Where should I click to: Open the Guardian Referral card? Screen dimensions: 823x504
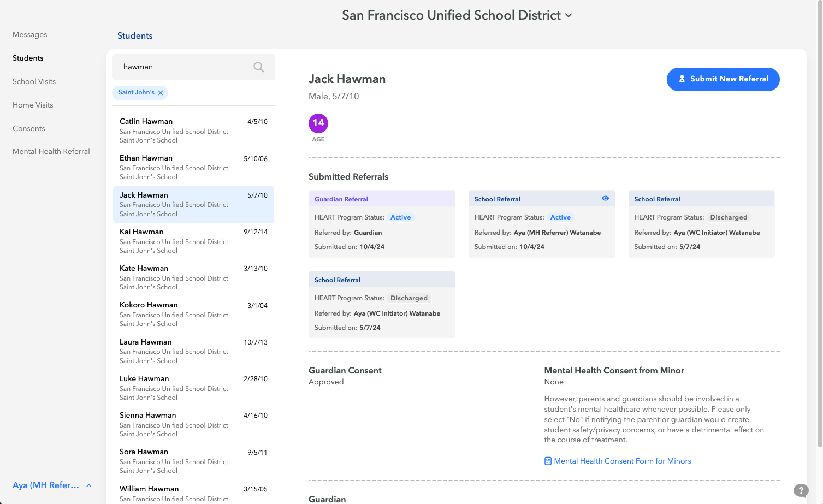pyautogui.click(x=381, y=224)
